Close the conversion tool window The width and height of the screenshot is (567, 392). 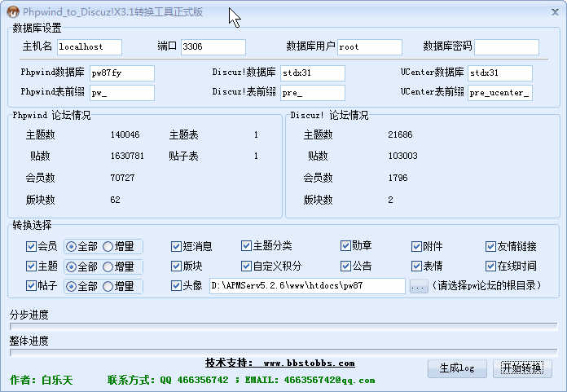click(x=555, y=12)
